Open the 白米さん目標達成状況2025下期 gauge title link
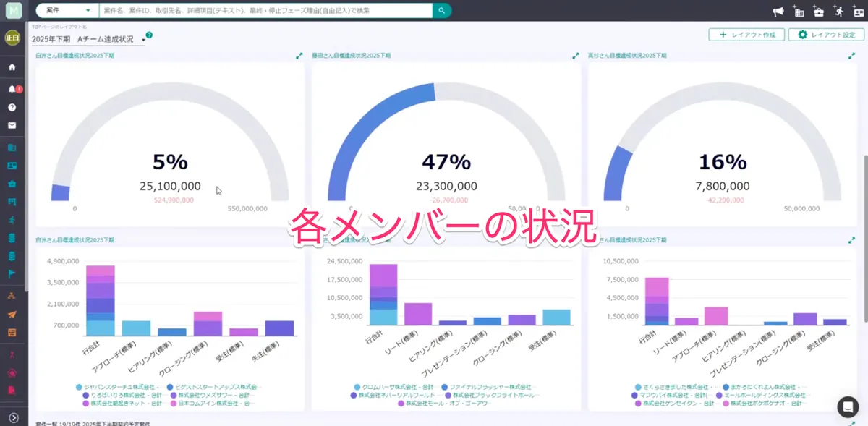The image size is (868, 426). [75, 55]
